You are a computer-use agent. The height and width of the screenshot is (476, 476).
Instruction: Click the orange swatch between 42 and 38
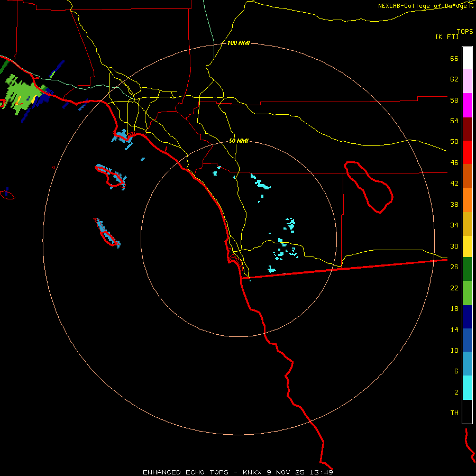(x=467, y=200)
